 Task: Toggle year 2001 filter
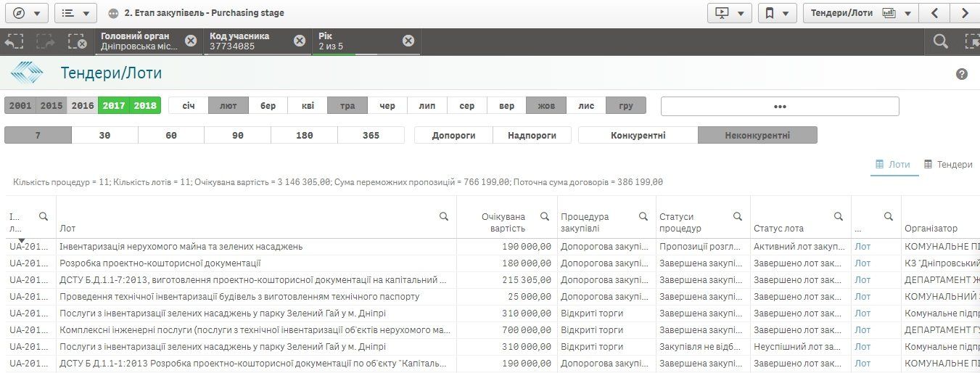click(x=20, y=106)
